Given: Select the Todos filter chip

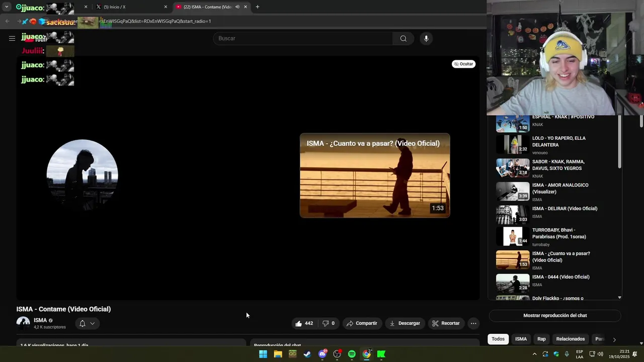Looking at the screenshot, I should pos(498,339).
